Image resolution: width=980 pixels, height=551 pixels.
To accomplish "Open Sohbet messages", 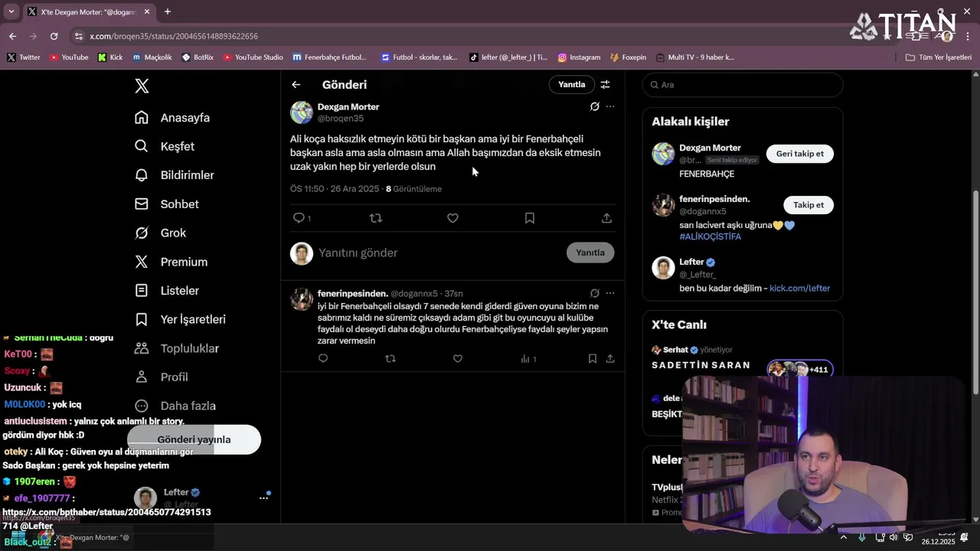I will (x=167, y=204).
